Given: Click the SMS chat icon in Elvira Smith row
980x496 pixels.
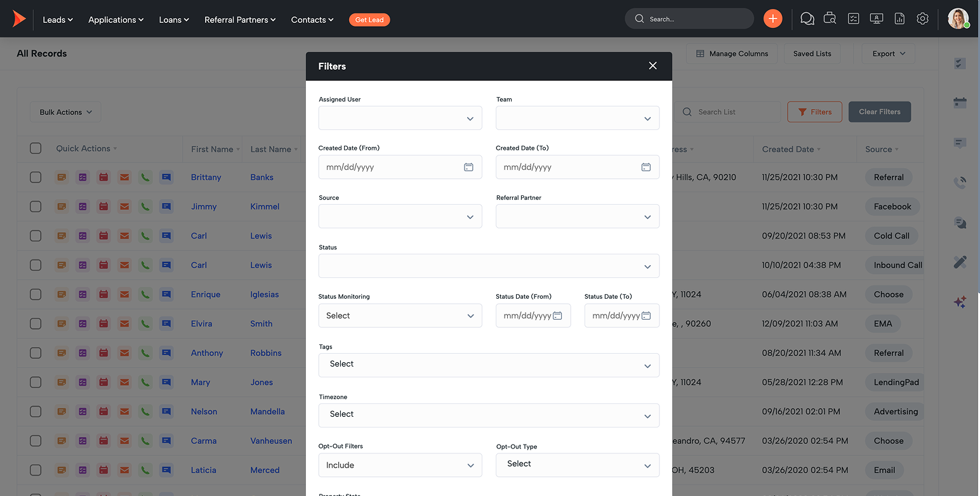Looking at the screenshot, I should [166, 323].
